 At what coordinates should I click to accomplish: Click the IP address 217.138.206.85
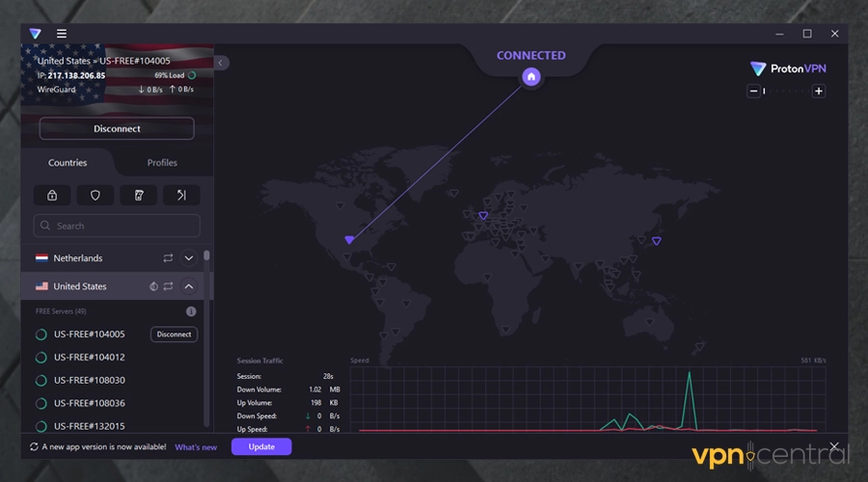pyautogui.click(x=76, y=75)
